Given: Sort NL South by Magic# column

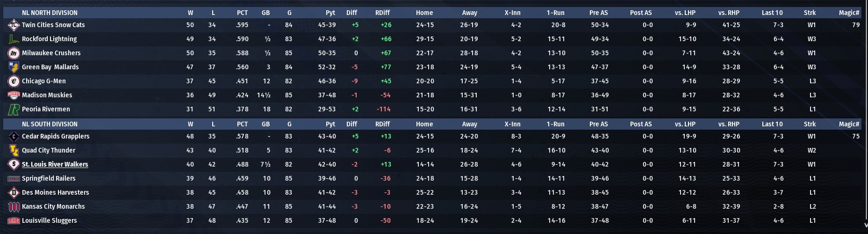Looking at the screenshot, I should point(849,124).
